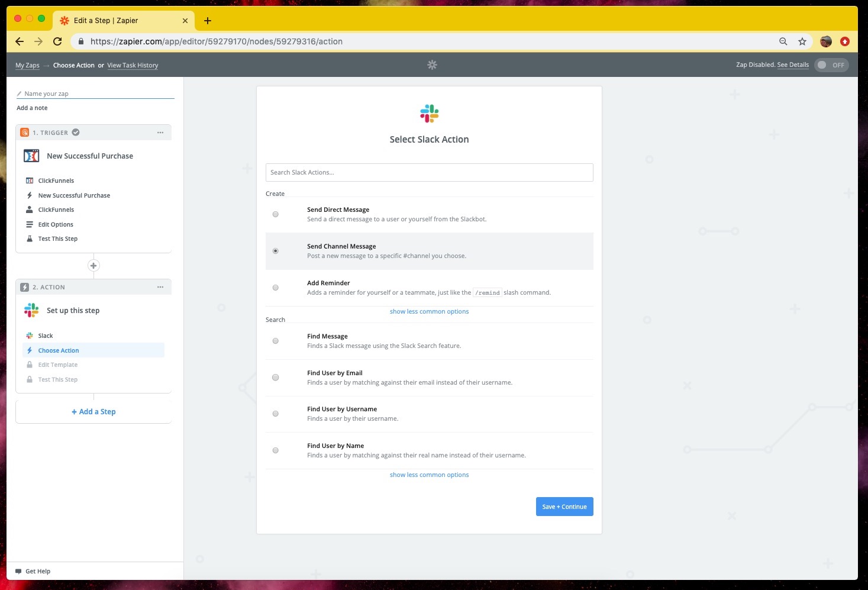Reload the Zapier page

(57, 41)
